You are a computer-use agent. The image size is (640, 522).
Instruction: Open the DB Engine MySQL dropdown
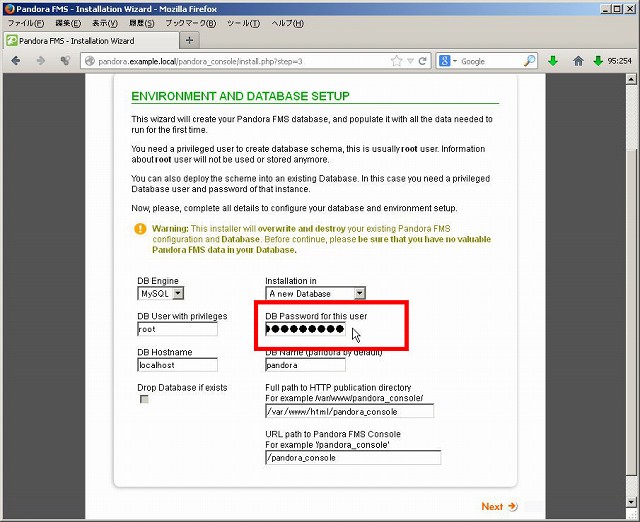point(161,293)
